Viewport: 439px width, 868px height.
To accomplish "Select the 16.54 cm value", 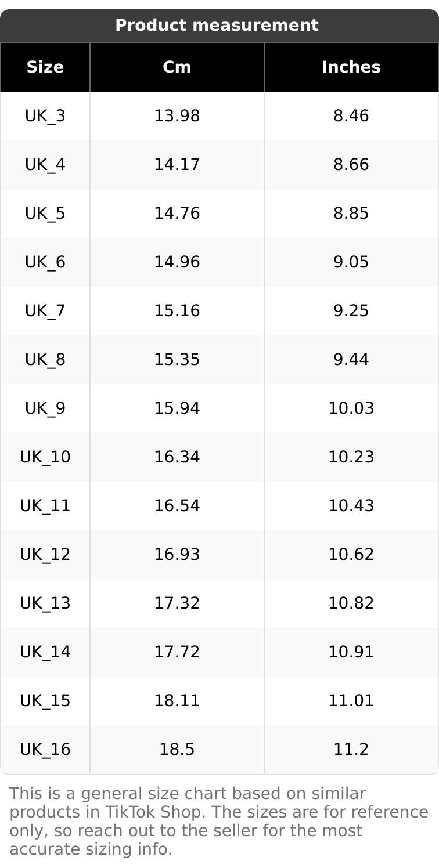I will 177,506.
